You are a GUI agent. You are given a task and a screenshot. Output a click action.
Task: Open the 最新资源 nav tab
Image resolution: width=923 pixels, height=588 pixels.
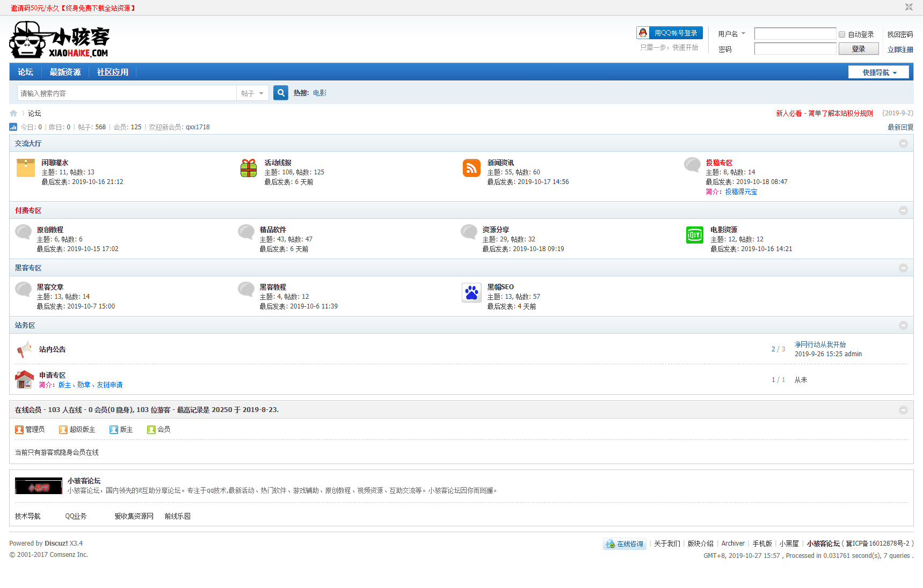click(65, 72)
